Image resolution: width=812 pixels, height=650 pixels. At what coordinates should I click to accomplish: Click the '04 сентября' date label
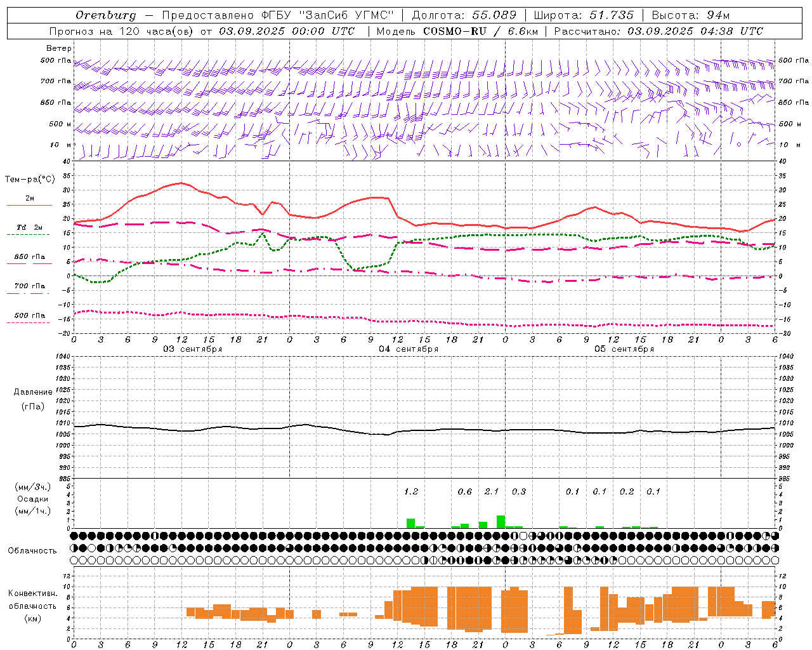coord(409,349)
